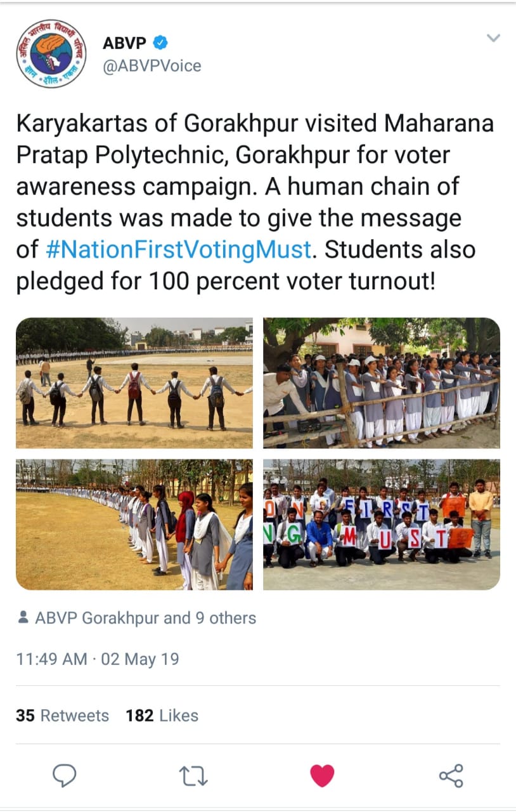Unlike the tweet via red heart

point(322,776)
